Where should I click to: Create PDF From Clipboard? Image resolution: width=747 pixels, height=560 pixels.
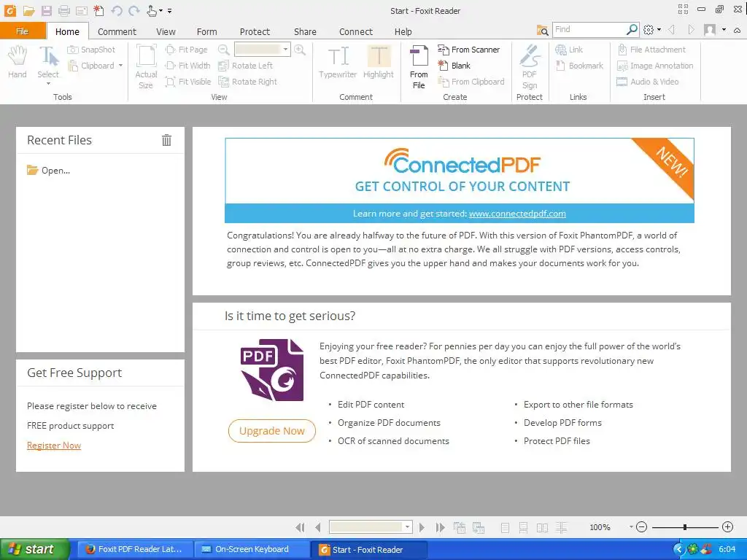[471, 82]
